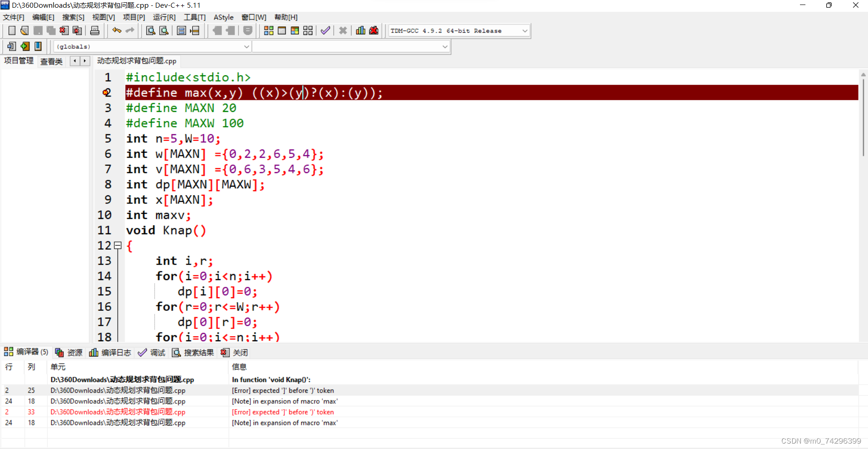Image resolution: width=868 pixels, height=449 pixels.
Task: Redo using the redo arrow icon
Action: tap(130, 30)
